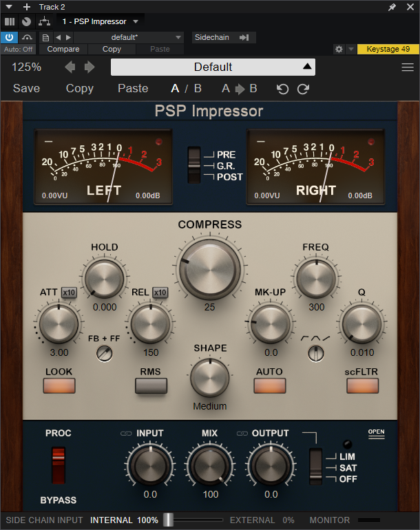Toggle the REL x10 multiplier
The height and width of the screenshot is (530, 420).
click(x=160, y=293)
